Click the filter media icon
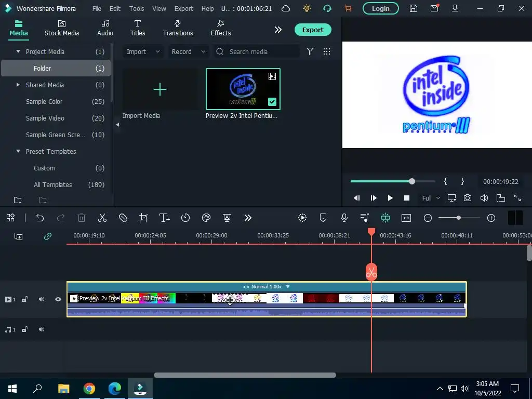 (310, 51)
